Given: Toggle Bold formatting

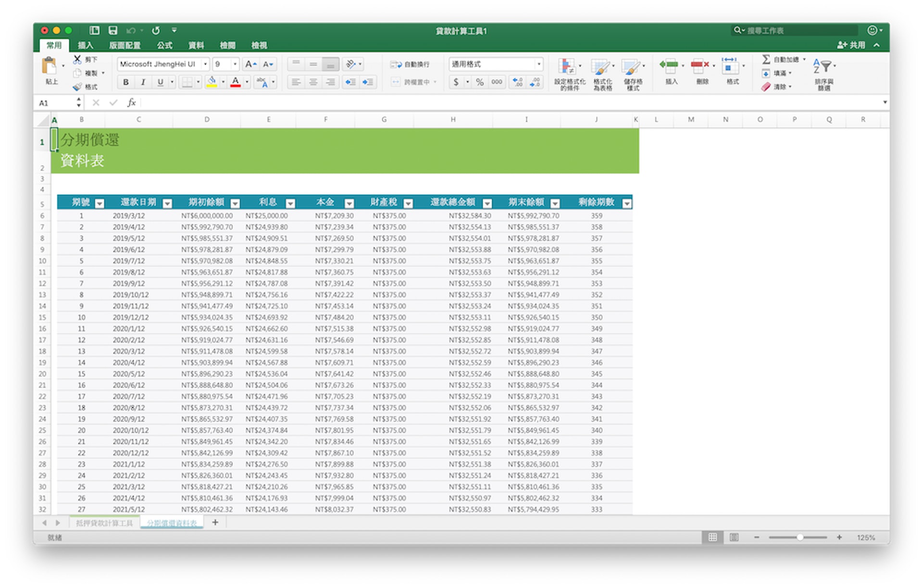Looking at the screenshot, I should point(125,82).
